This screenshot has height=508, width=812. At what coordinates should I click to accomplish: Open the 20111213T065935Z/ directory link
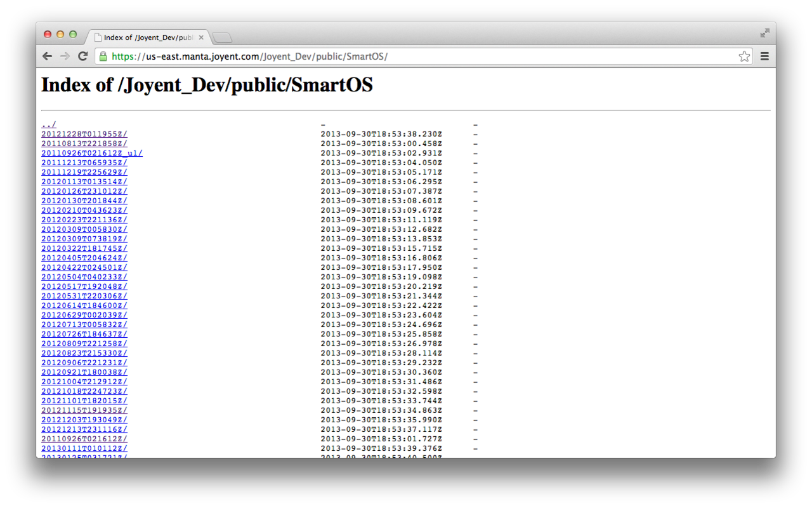click(84, 163)
